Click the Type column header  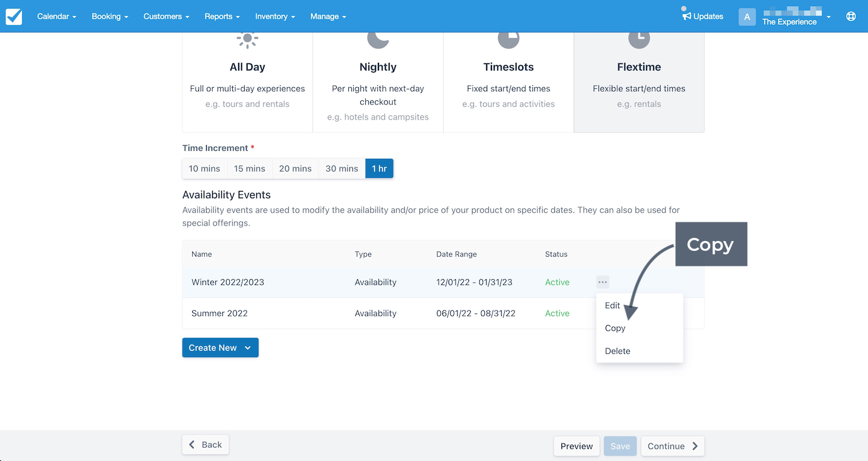363,254
